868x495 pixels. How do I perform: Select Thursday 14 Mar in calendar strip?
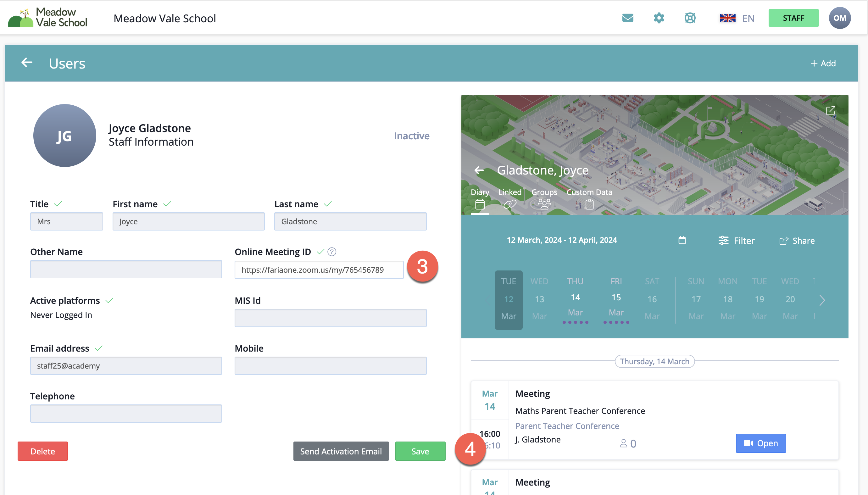(x=575, y=299)
